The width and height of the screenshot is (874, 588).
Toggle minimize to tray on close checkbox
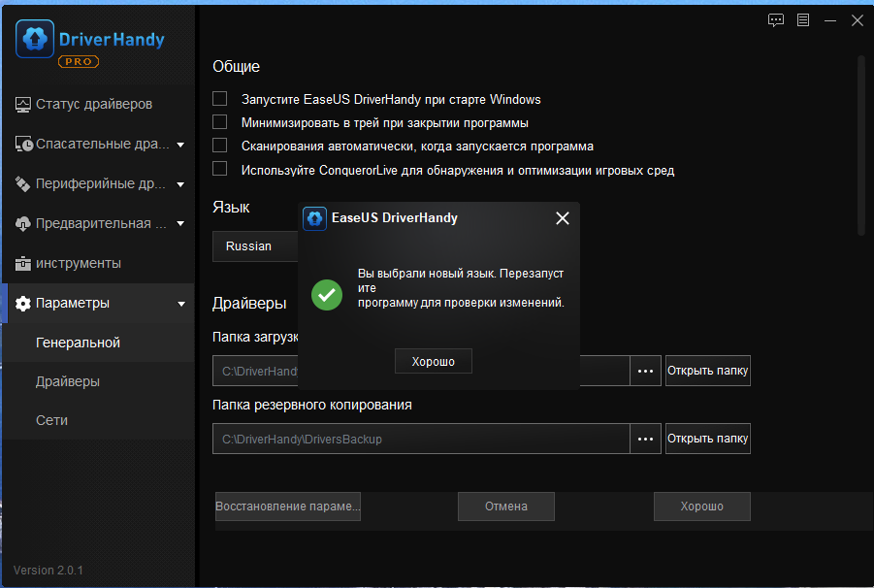click(219, 122)
